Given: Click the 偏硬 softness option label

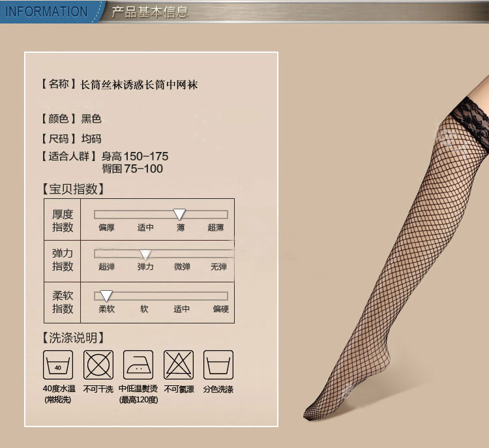Looking at the screenshot, I should [x=221, y=309].
